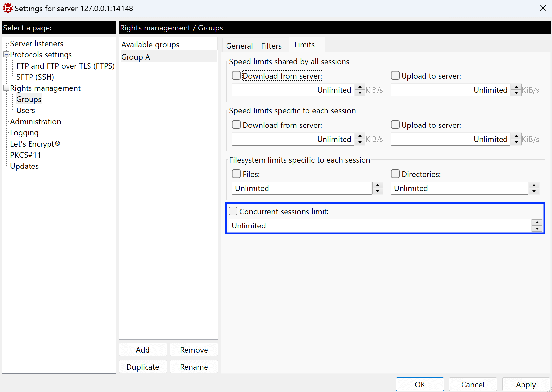Decrease per-session download speed limit down arrow
552x392 pixels.
click(x=360, y=142)
